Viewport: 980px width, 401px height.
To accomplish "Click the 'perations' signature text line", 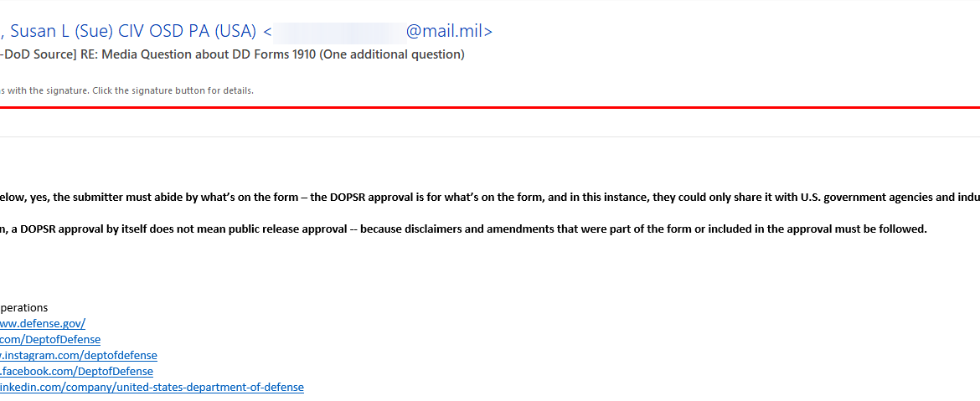I will (23, 308).
